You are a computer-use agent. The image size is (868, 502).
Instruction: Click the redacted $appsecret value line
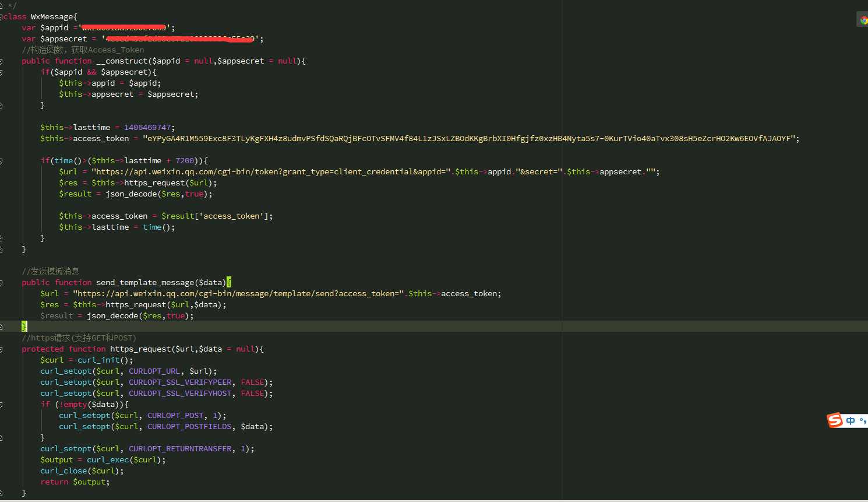(x=143, y=39)
